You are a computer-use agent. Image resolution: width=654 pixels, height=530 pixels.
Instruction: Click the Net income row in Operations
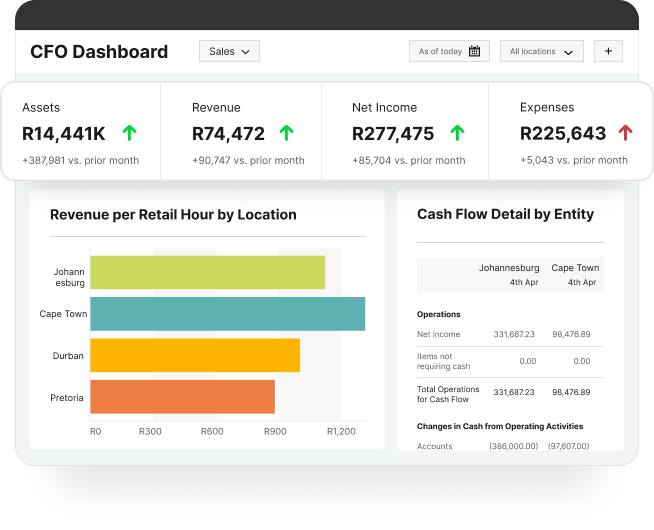click(503, 334)
